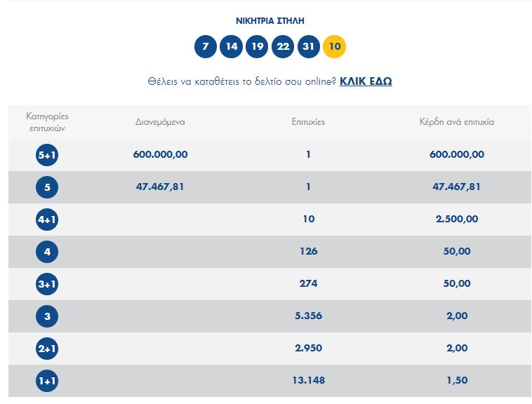The width and height of the screenshot is (532, 404).
Task: Select the number 19 ball
Action: pos(258,47)
